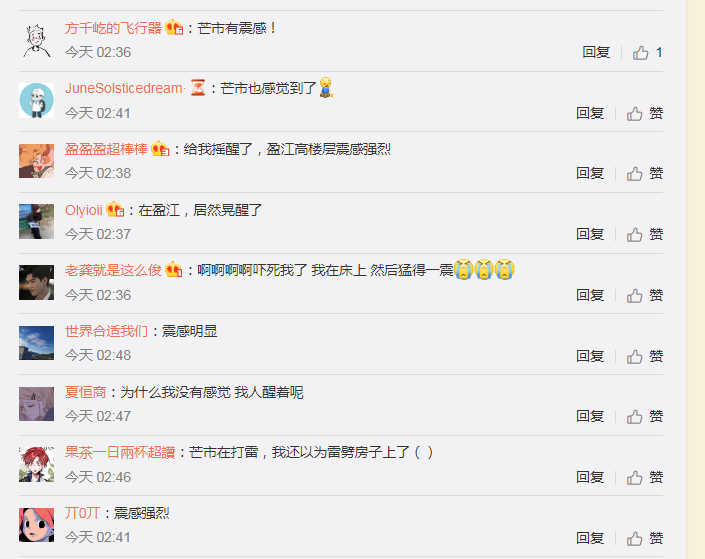Image resolution: width=705 pixels, height=559 pixels.
Task: Open 盈盈盈超棒棒's user profile link
Action: pos(106,149)
